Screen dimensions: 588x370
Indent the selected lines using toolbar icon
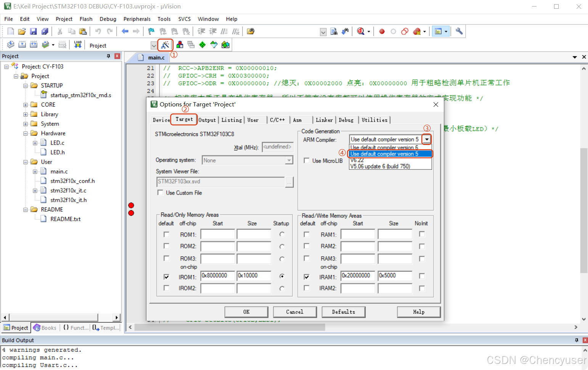point(201,31)
